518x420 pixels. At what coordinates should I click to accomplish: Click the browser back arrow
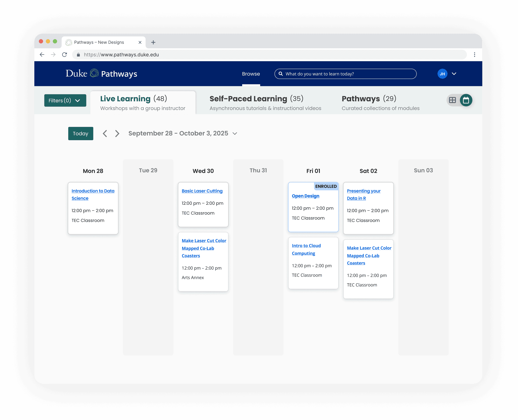[42, 55]
